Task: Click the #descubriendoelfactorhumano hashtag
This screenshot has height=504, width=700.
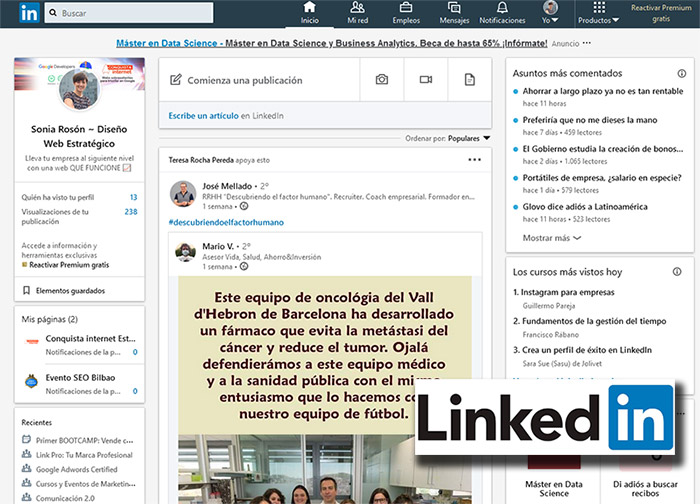Action: click(226, 222)
